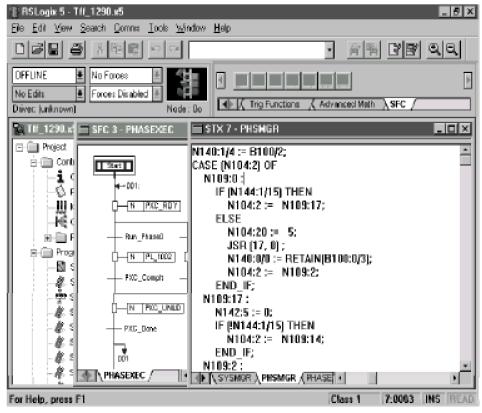
Task: Open the OFFLINE mode dropdown
Action: [x=80, y=75]
